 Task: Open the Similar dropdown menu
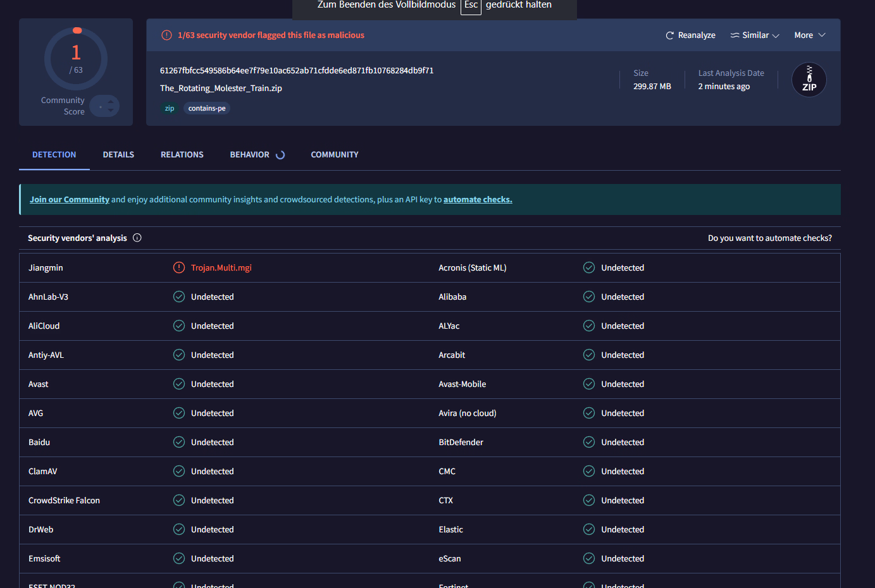pos(755,35)
